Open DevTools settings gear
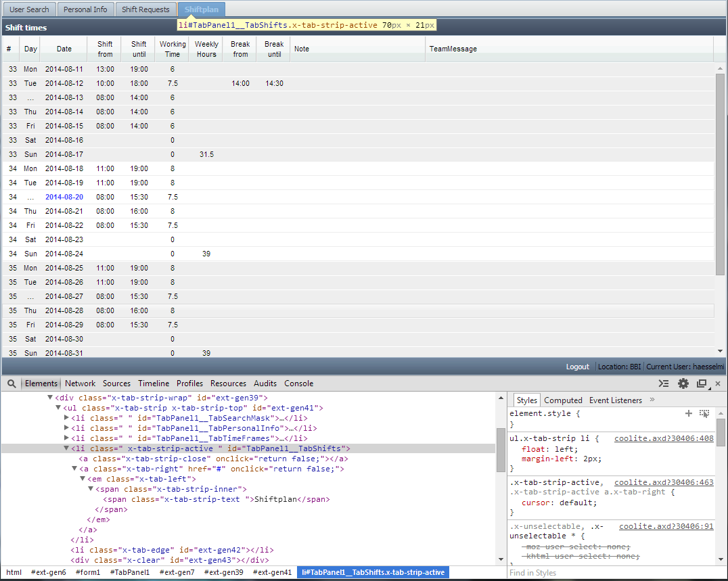This screenshot has width=728, height=581. tap(683, 384)
